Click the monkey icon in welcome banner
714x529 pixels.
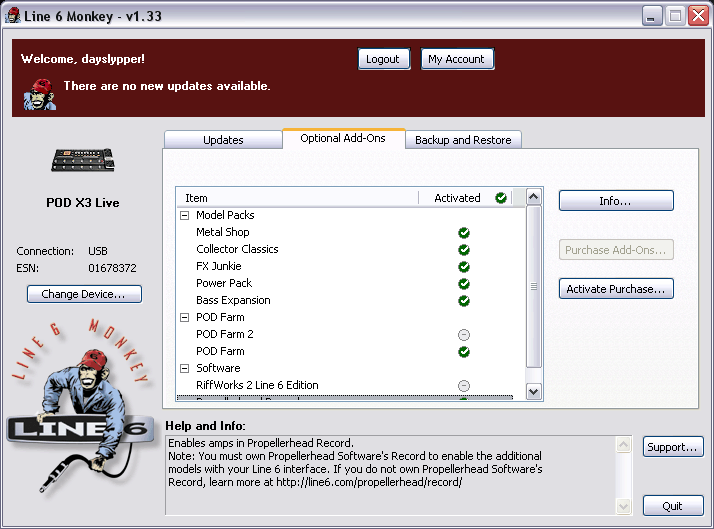(40, 90)
